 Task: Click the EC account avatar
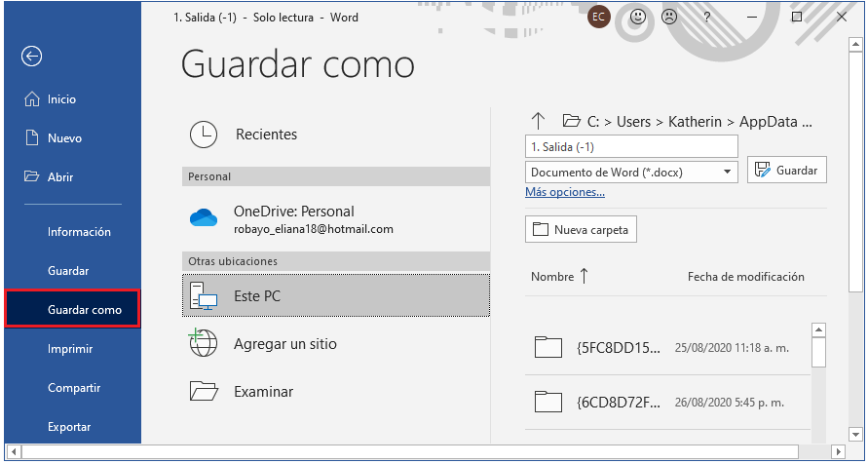pos(598,18)
